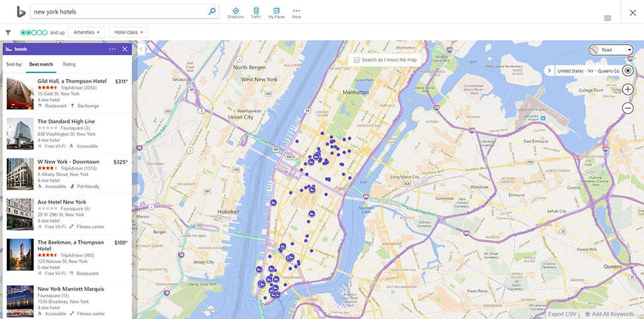Enable Search as I move the map

[357, 60]
